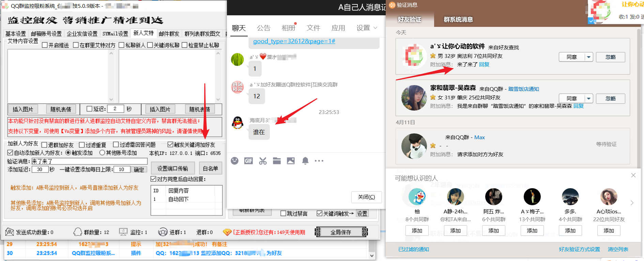Toggle 检查禁止私聊 checkbox
Image resolution: width=644 pixels, height=261 pixels.
pos(185,45)
